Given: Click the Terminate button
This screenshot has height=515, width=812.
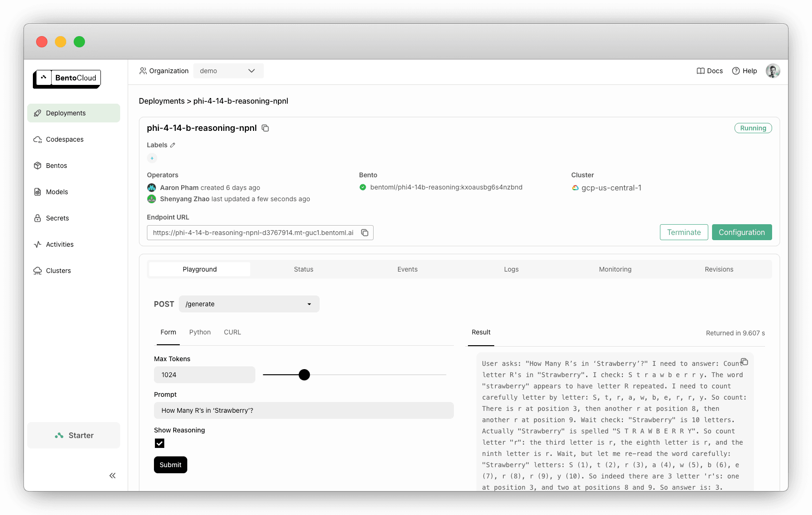Looking at the screenshot, I should point(684,232).
